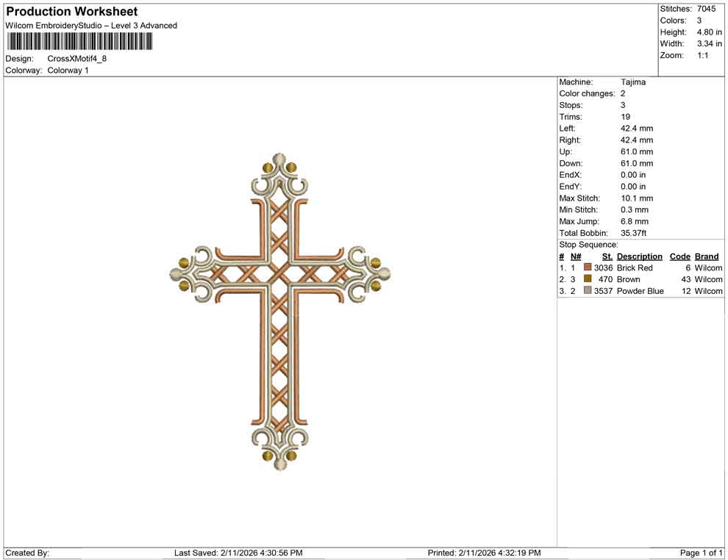Click the Production Worksheet title
Image resolution: width=728 pixels, height=560 pixels.
(x=71, y=11)
